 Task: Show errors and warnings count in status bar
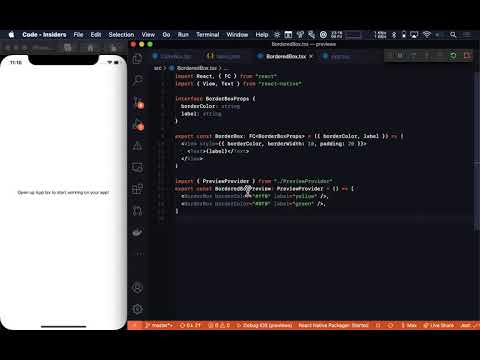point(219,325)
